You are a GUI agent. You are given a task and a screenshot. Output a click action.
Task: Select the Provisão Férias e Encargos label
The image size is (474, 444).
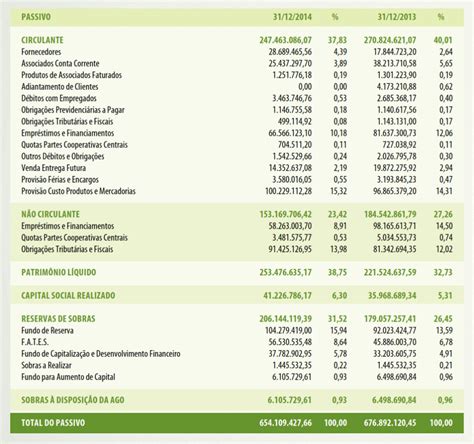pyautogui.click(x=60, y=180)
